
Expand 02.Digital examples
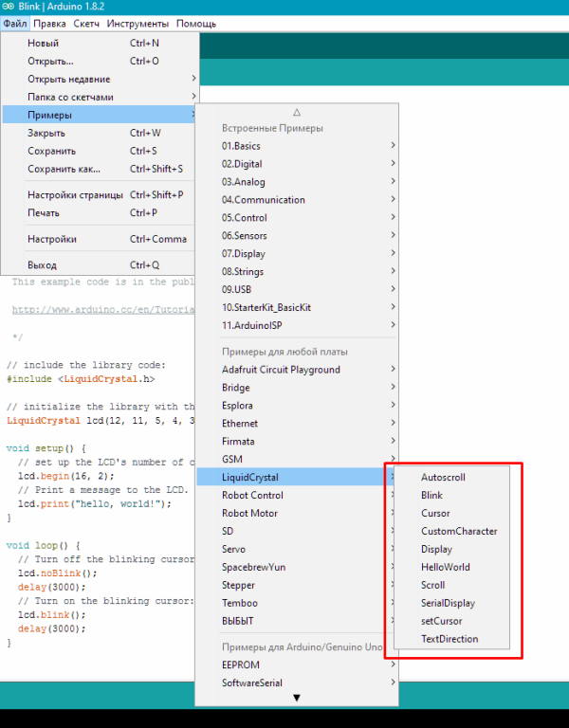pos(297,164)
